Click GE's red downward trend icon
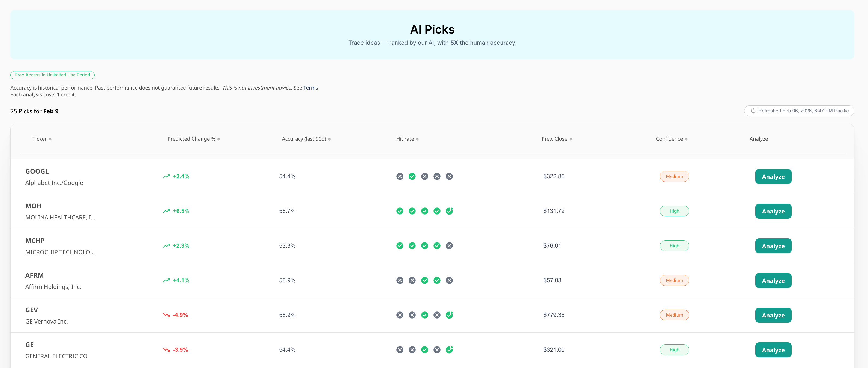The image size is (868, 368). coord(166,350)
